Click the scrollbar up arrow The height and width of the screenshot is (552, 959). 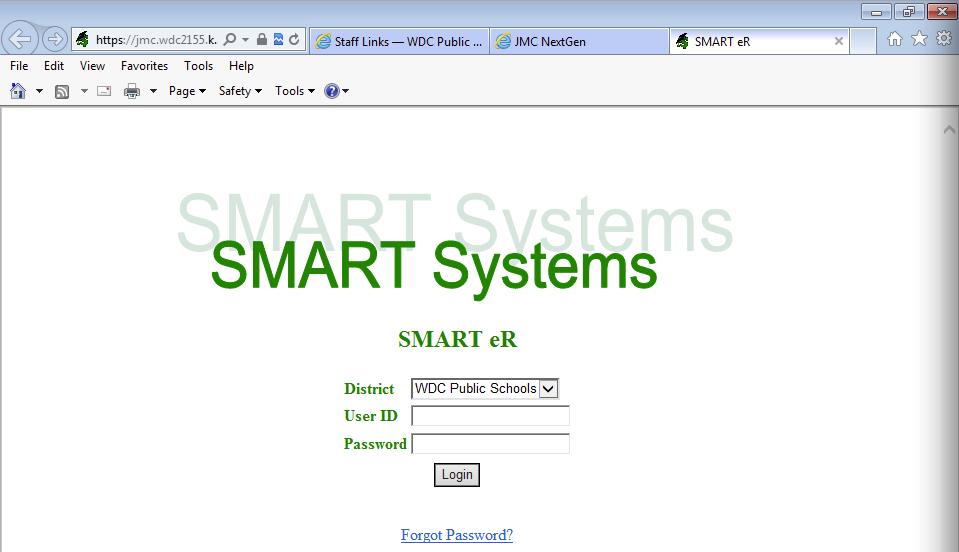point(949,129)
